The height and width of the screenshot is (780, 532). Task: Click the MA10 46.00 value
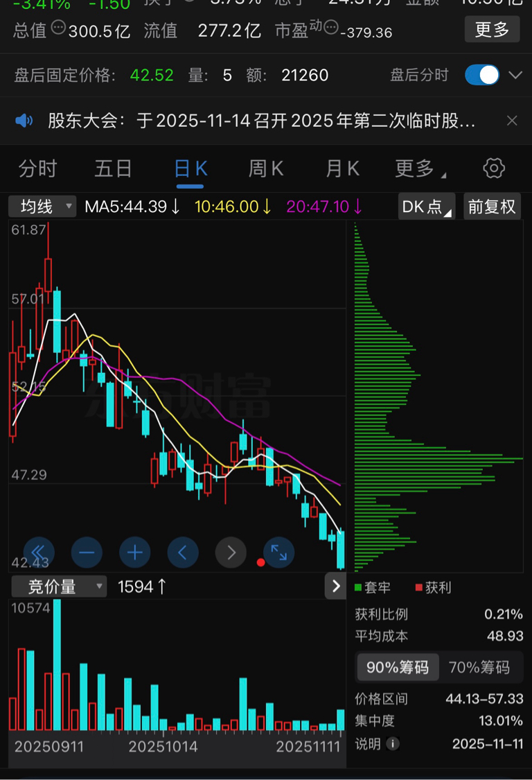232,207
